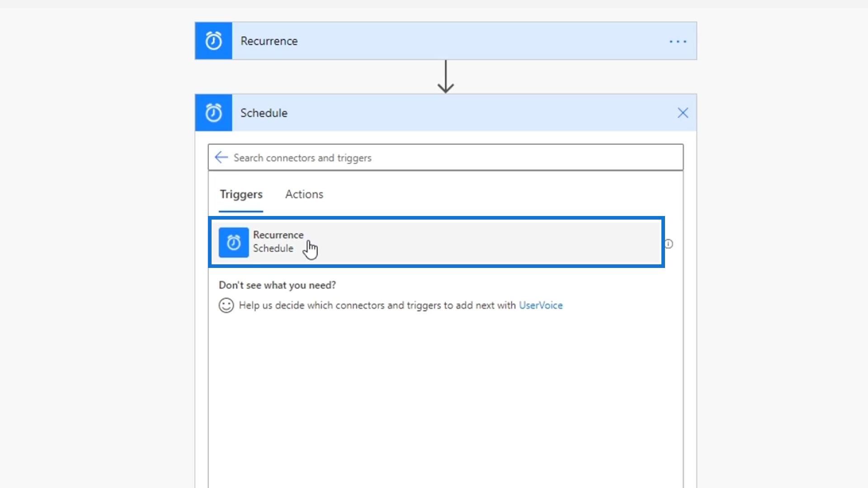Close the Schedule card with X
This screenshot has width=868, height=488.
[683, 113]
